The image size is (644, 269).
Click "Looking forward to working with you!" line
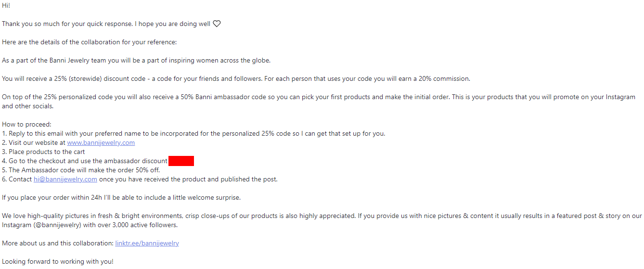point(58,262)
